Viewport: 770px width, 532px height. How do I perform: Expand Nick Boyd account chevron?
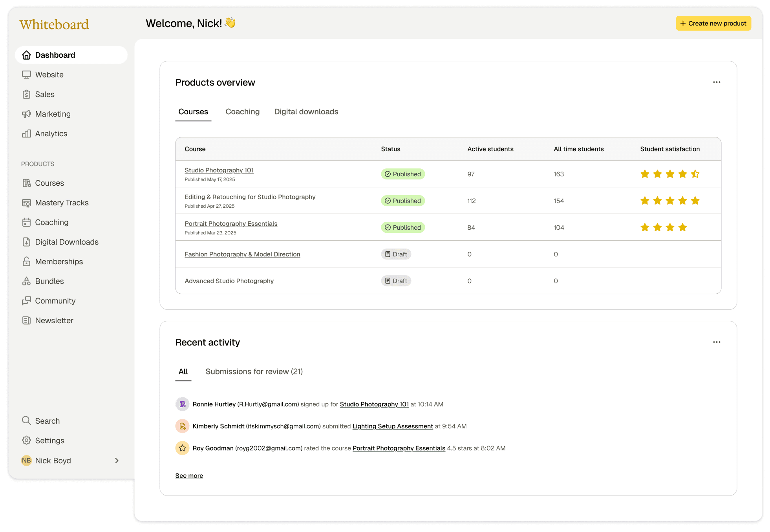(117, 461)
